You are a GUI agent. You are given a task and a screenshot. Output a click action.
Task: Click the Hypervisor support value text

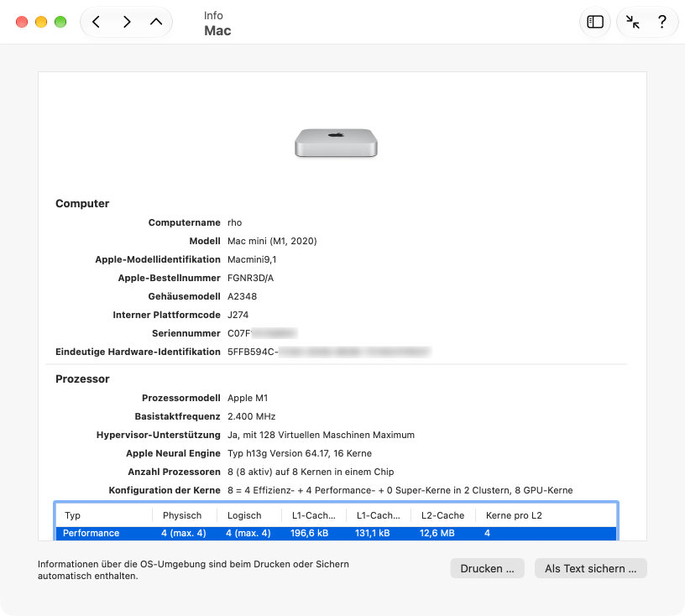pos(321,435)
